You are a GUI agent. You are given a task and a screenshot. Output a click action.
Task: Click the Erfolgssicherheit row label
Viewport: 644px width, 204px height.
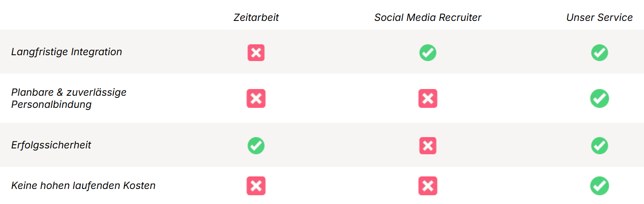coord(51,145)
